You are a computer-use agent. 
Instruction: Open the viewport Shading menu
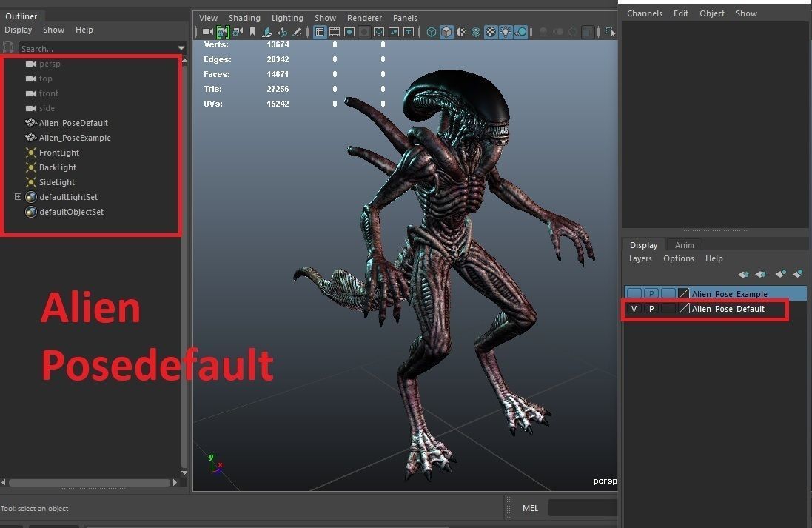pos(244,18)
